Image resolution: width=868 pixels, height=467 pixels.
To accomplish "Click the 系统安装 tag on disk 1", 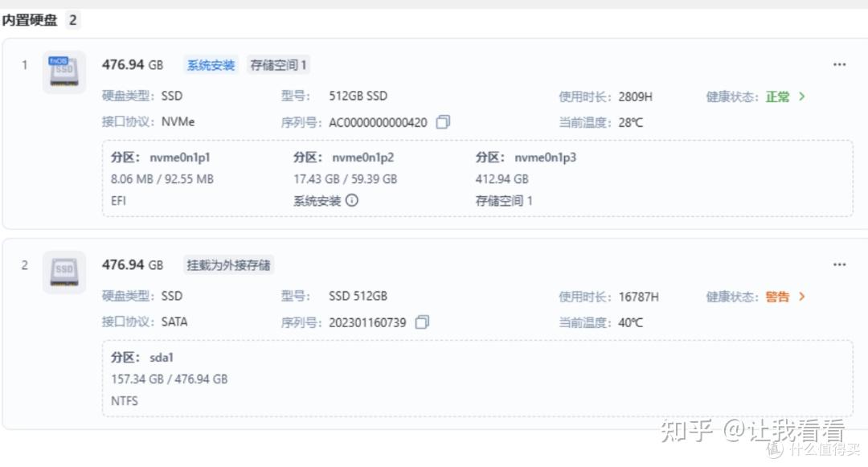I will coord(211,65).
